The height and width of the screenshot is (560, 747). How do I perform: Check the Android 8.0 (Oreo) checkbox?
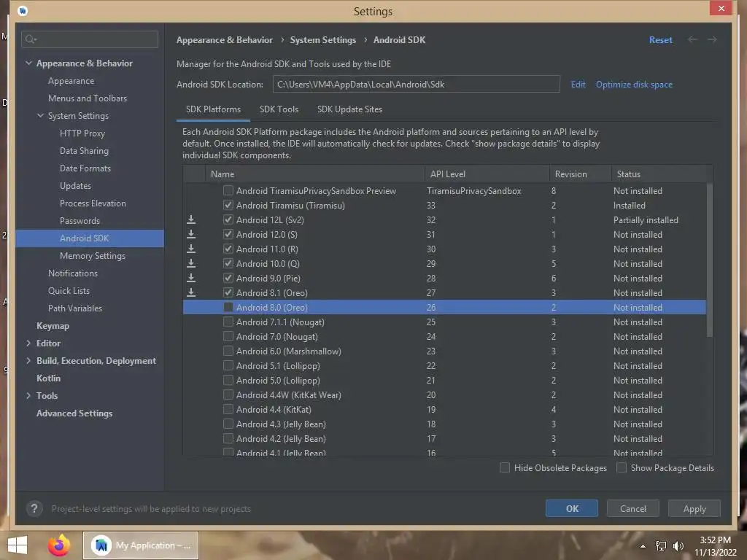228,307
